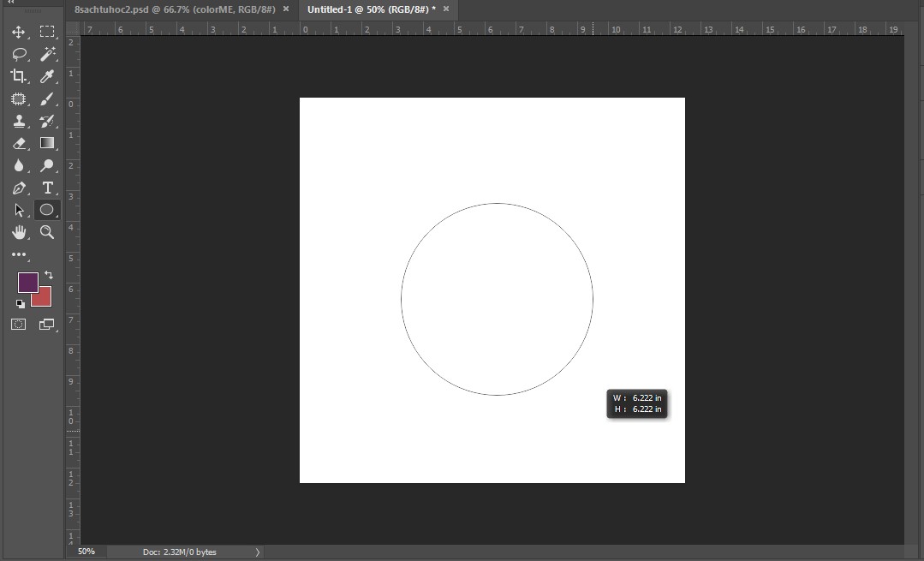Image resolution: width=924 pixels, height=561 pixels.
Task: Select the Path Selection tool
Action: pos(18,211)
